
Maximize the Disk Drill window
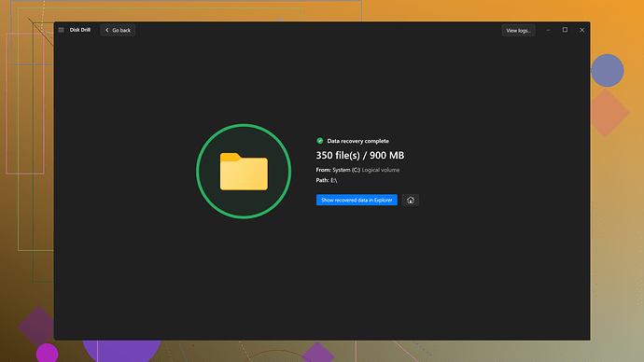tap(566, 30)
